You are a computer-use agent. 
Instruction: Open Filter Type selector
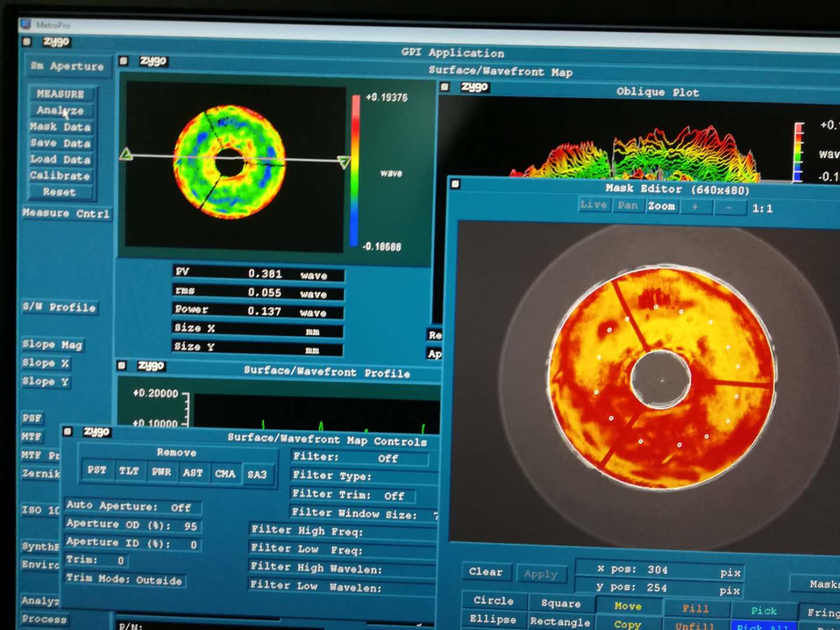pyautogui.click(x=365, y=477)
